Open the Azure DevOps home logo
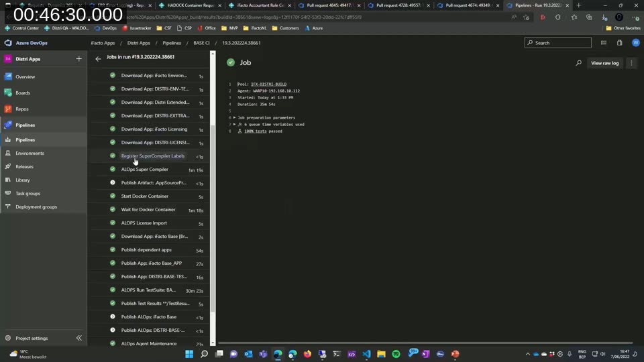Image resolution: width=644 pixels, height=362 pixels. (x=26, y=43)
